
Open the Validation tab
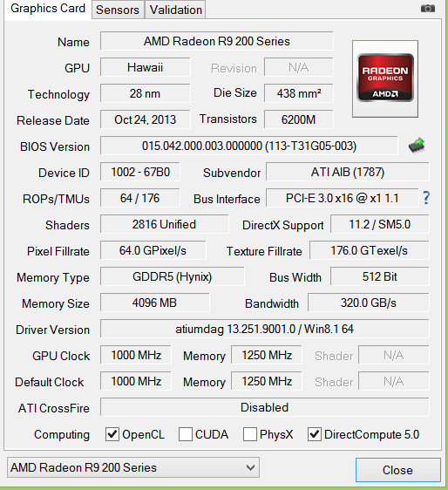pyautogui.click(x=175, y=10)
